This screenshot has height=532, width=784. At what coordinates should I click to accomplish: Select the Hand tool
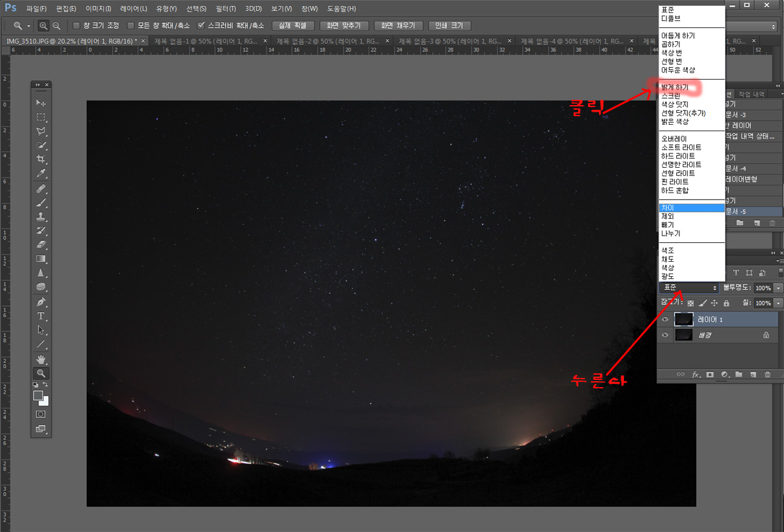[x=41, y=360]
